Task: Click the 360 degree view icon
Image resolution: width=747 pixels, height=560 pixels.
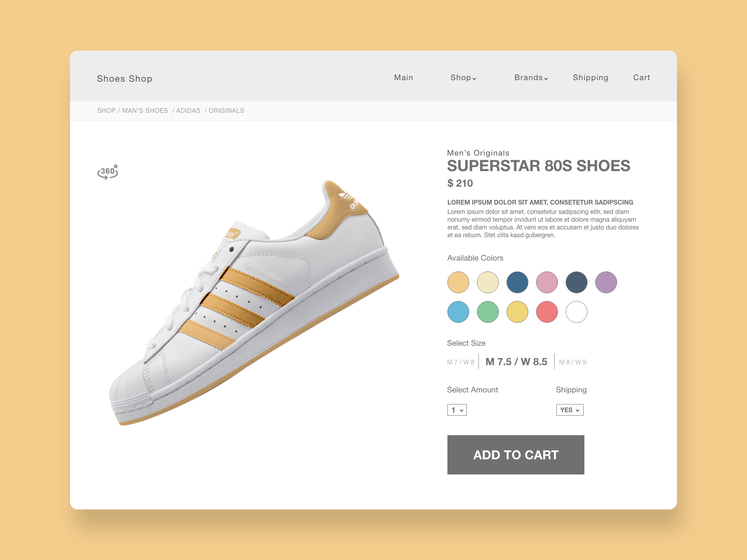Action: 107,172
